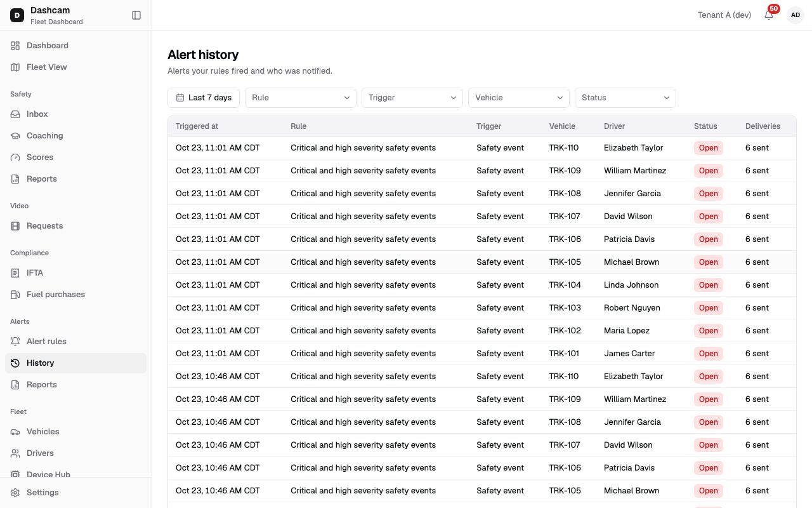
Task: Click the IFTA document icon
Action: click(x=15, y=273)
